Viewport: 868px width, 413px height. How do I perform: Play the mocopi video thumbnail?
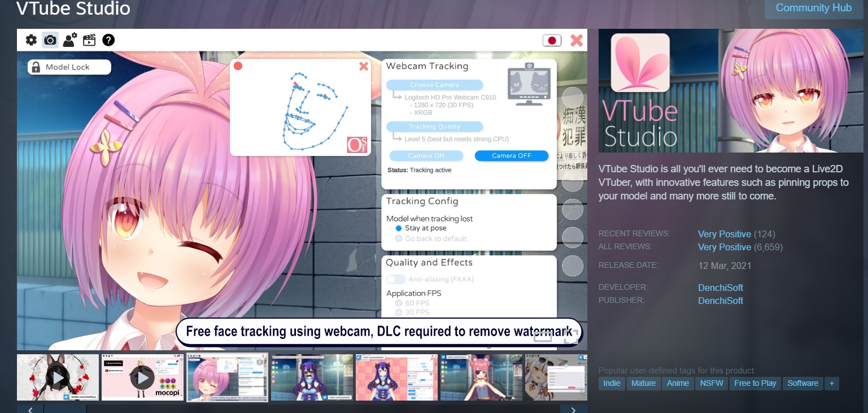click(142, 377)
